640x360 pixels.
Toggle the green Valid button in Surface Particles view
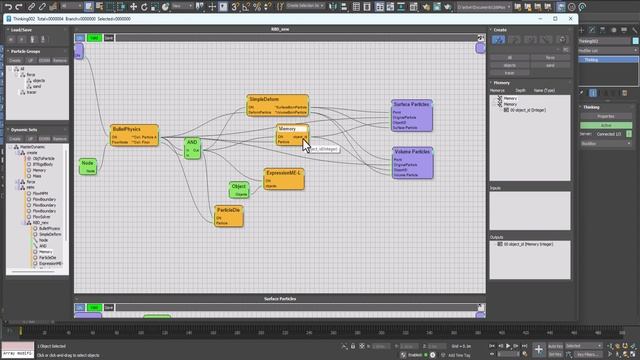(x=94, y=307)
